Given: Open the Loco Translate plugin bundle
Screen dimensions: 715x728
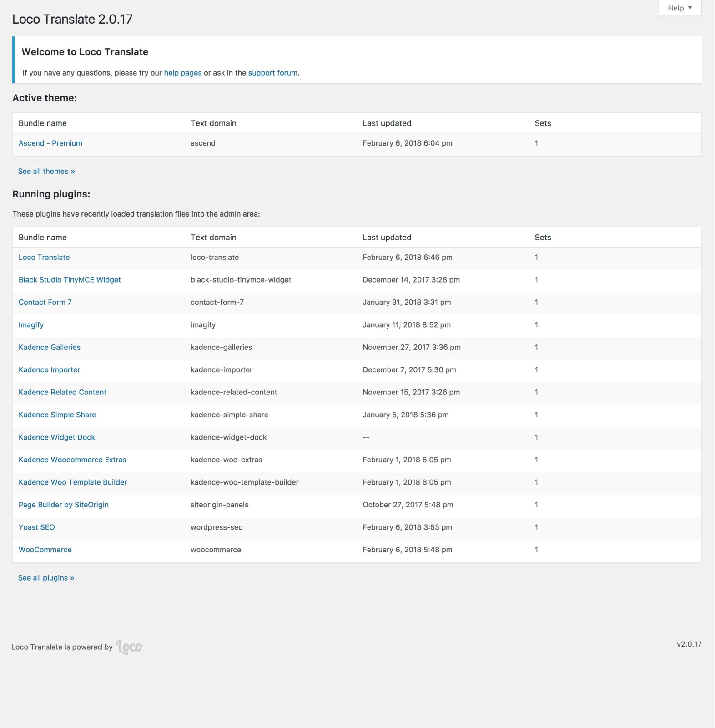Looking at the screenshot, I should click(x=44, y=257).
